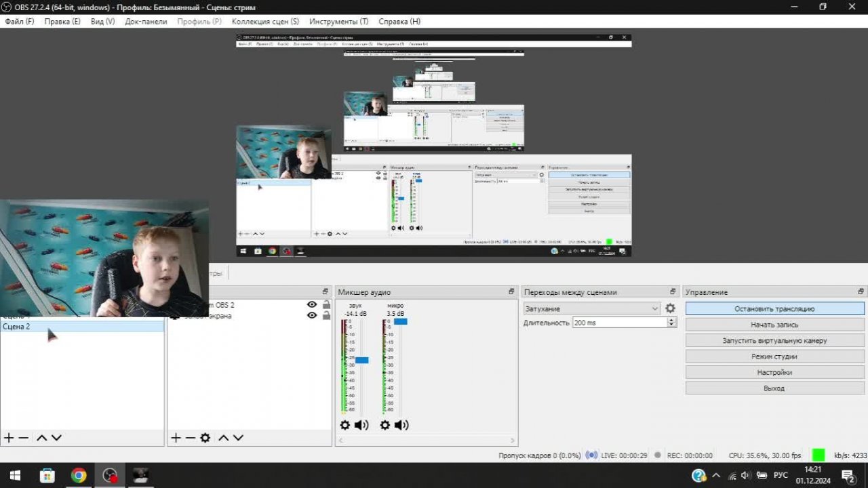Undock the Переходы между сценами panel
This screenshot has width=868, height=488.
point(674,291)
